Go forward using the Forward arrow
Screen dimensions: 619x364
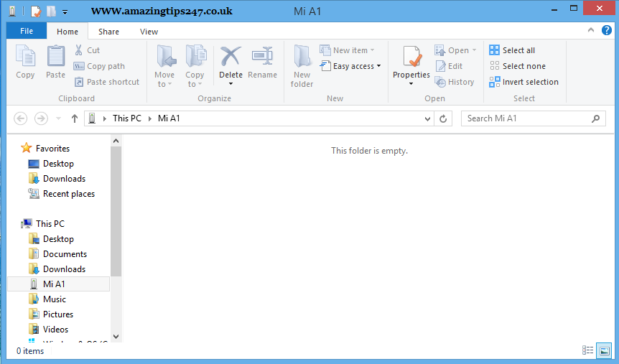coord(41,118)
